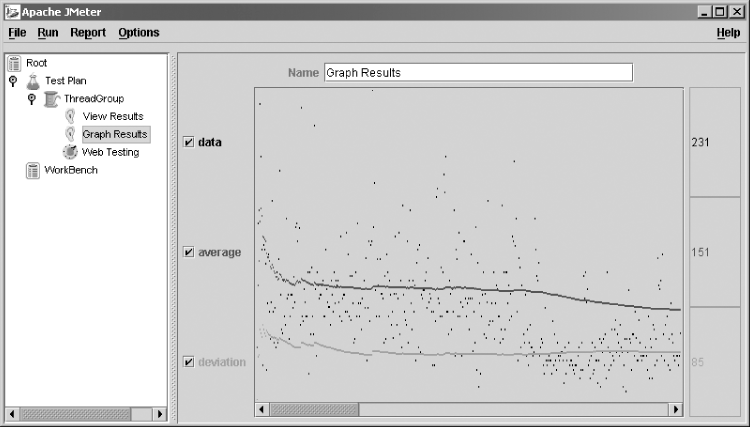
Task: Click the Name input field
Action: [478, 73]
